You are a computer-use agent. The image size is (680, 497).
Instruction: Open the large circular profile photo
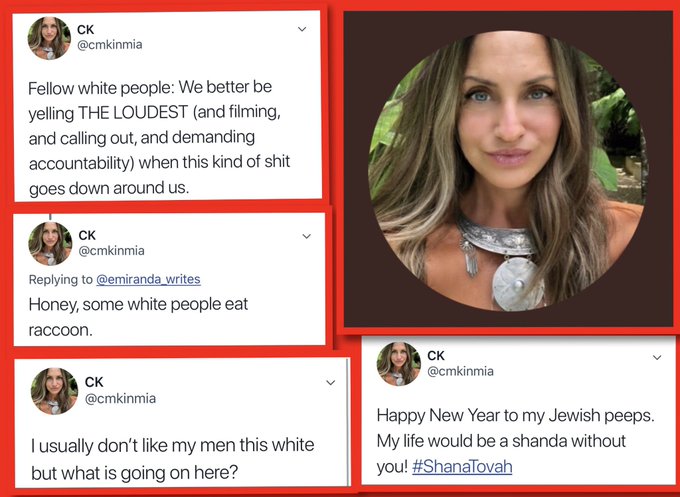click(x=507, y=169)
